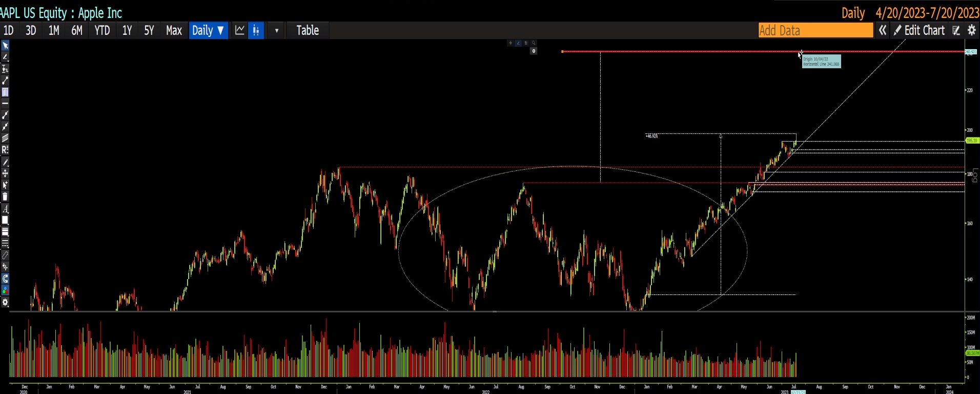980x394 pixels.
Task: Open the regression R tool
Action: click(x=5, y=150)
